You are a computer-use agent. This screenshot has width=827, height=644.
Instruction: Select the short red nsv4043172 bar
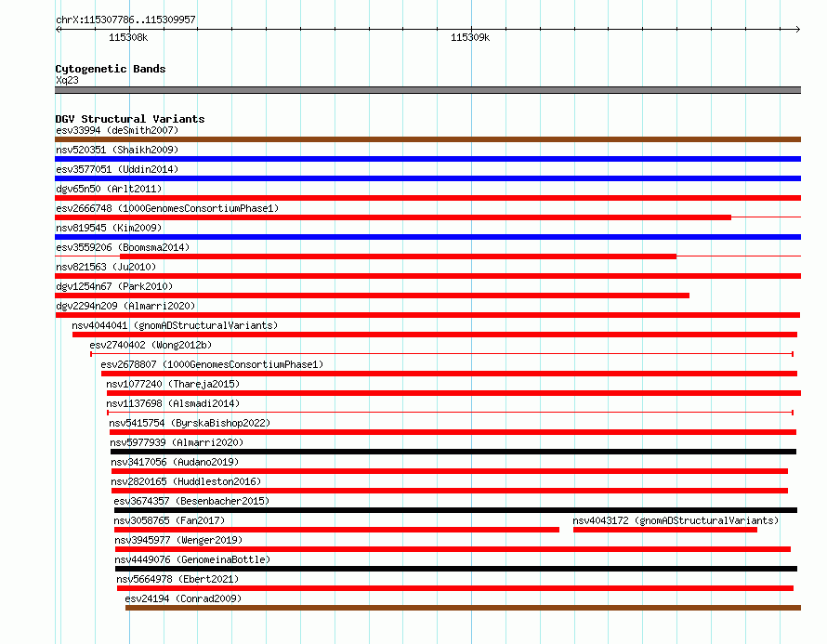pos(665,530)
